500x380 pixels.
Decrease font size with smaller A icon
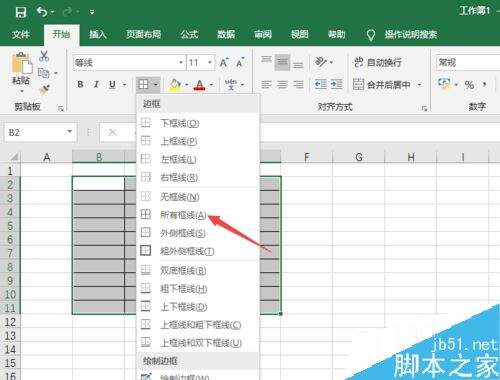[x=240, y=62]
